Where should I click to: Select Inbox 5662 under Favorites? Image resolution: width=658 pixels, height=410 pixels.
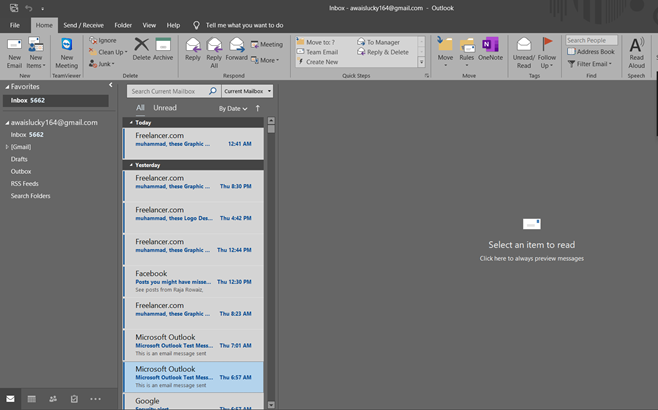(55, 100)
